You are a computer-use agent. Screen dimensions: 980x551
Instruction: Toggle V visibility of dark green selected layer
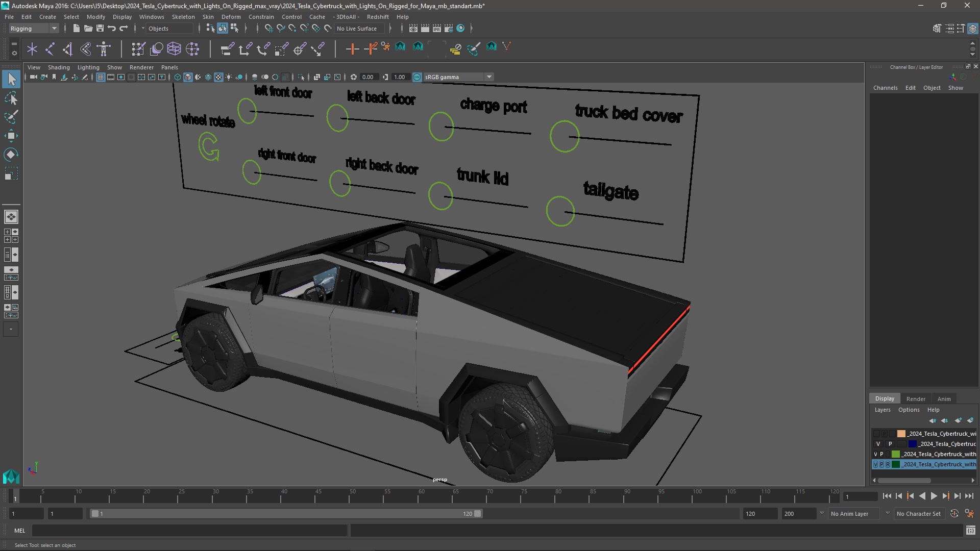[x=875, y=464]
